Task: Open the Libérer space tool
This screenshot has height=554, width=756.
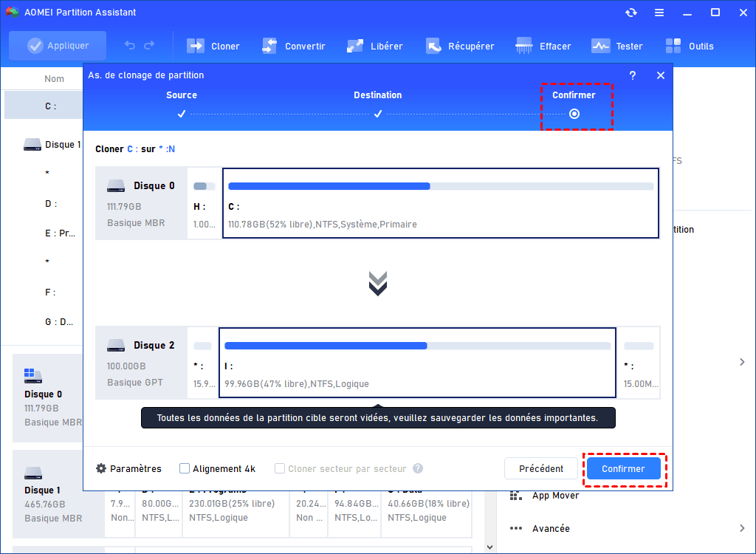Action: 374,47
